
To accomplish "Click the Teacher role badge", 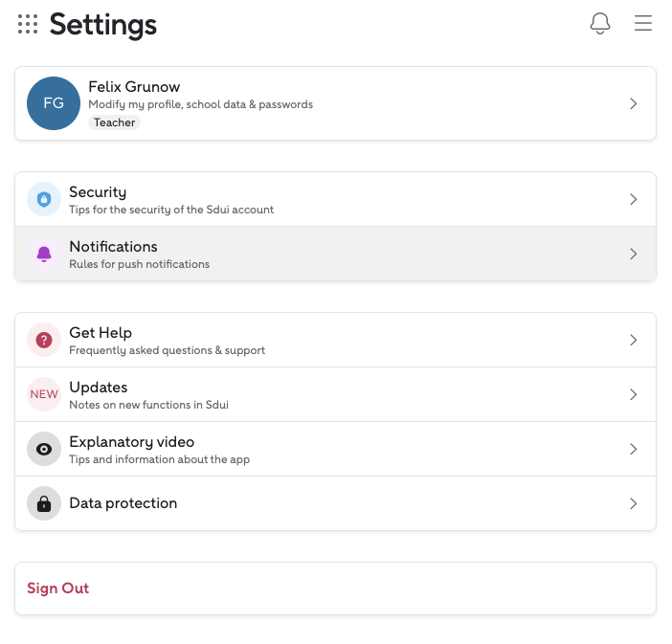I will [115, 122].
